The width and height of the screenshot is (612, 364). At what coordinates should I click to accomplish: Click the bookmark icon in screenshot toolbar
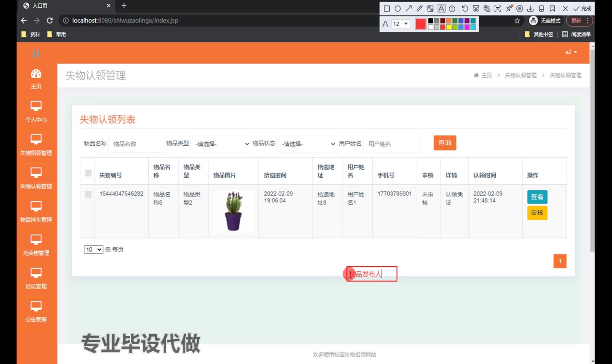[552, 9]
